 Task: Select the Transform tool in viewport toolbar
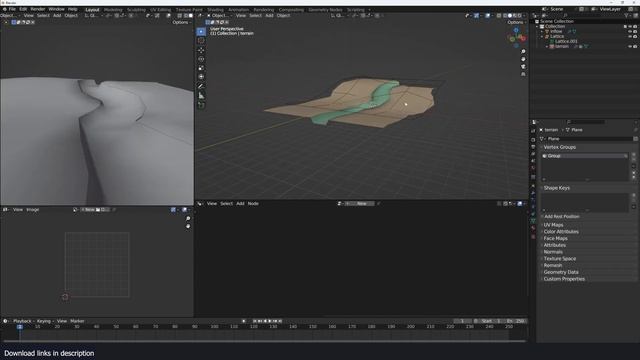tap(201, 77)
